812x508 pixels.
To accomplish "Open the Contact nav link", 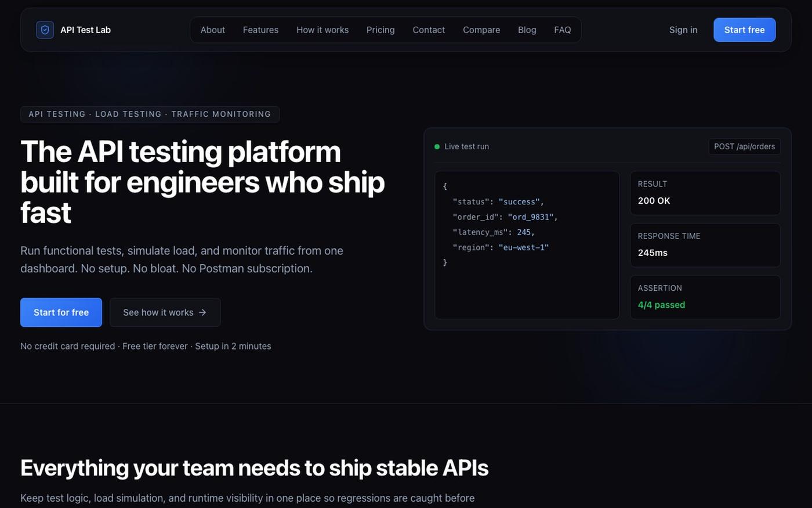I will click(429, 30).
